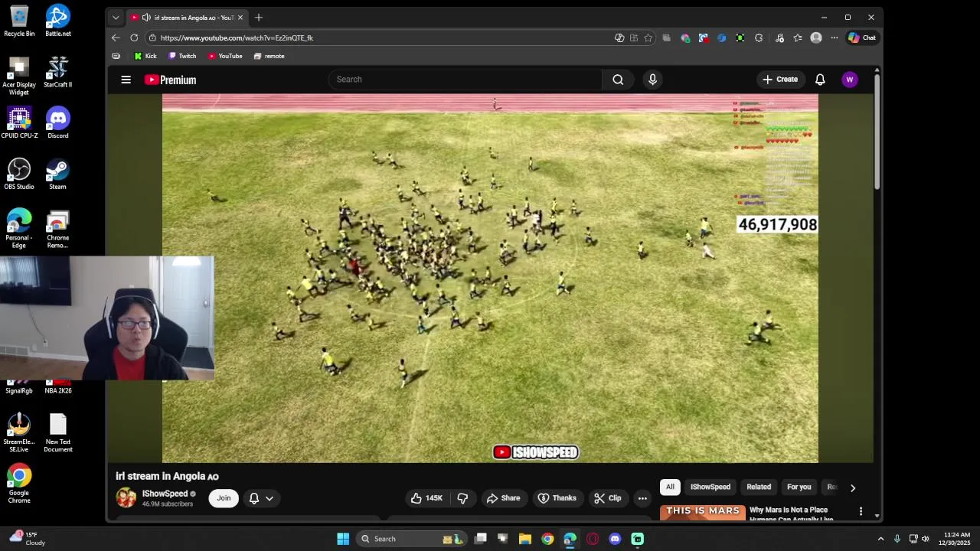Open the purple W account avatar
Image resolution: width=980 pixels, height=551 pixels.
[849, 80]
